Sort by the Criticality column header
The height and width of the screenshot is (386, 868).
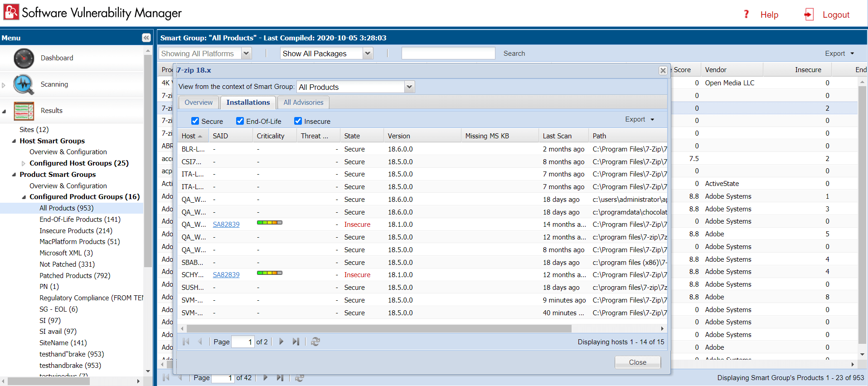click(x=274, y=136)
